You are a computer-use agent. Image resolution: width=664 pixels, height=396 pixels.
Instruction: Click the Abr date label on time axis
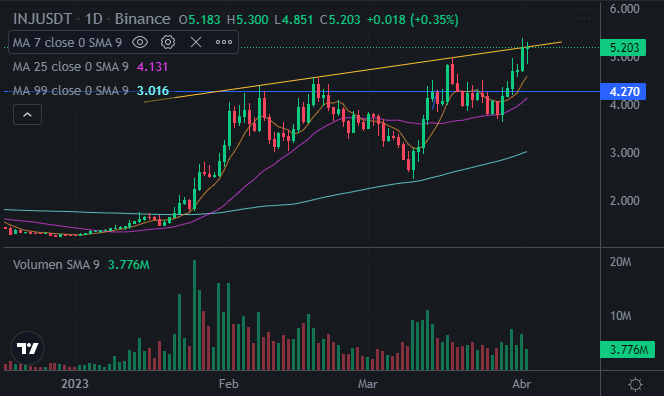[x=522, y=384]
